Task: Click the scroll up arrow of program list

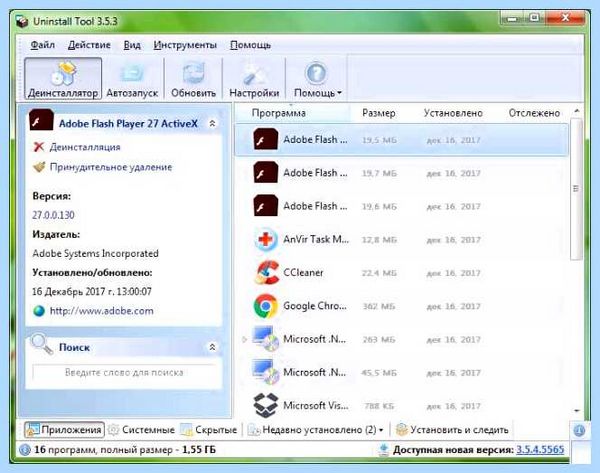Action: tap(577, 111)
